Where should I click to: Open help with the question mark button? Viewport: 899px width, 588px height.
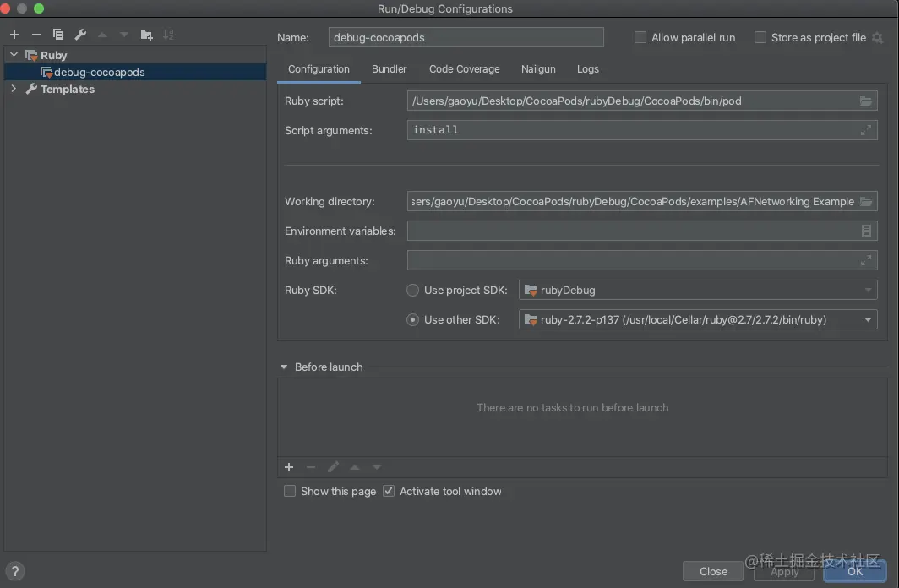coord(15,571)
